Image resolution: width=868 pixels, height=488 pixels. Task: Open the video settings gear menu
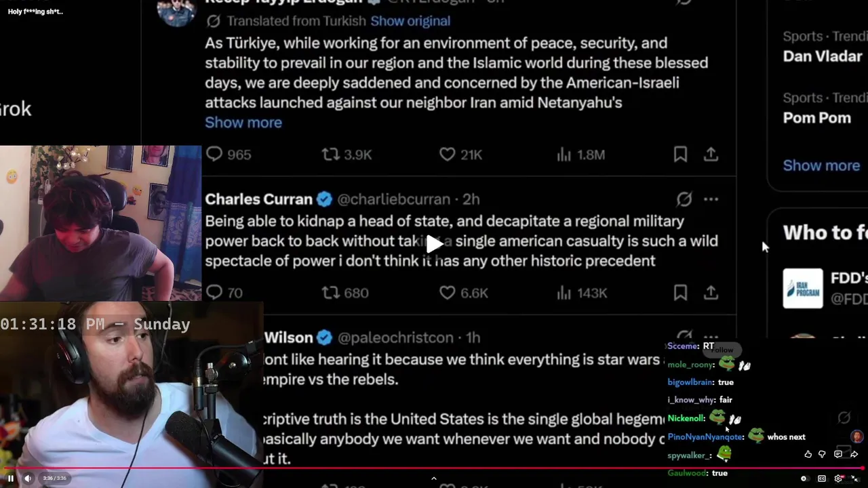click(x=839, y=479)
